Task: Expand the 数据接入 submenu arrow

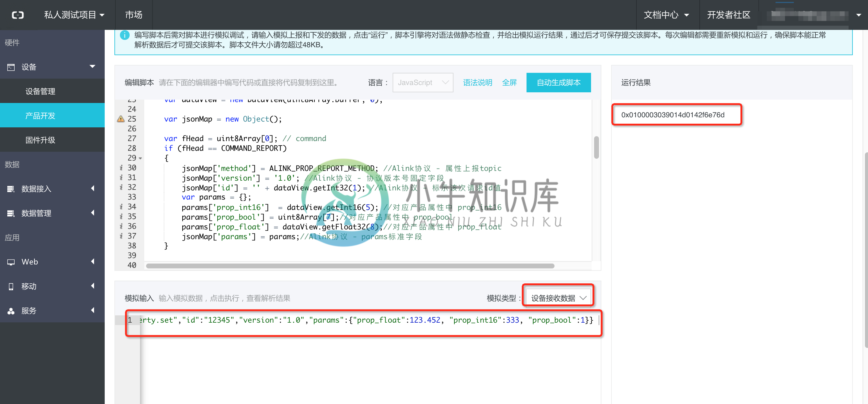Action: 93,188
